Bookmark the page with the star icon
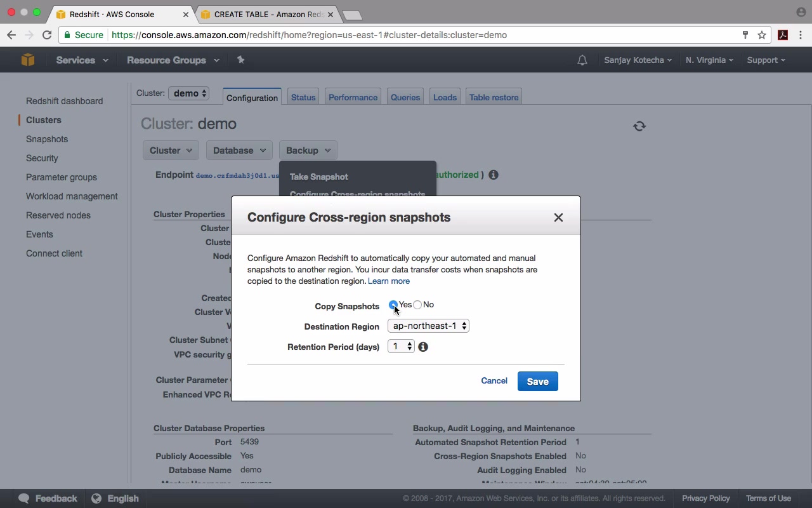Screen dimensions: 812x508 (762, 35)
